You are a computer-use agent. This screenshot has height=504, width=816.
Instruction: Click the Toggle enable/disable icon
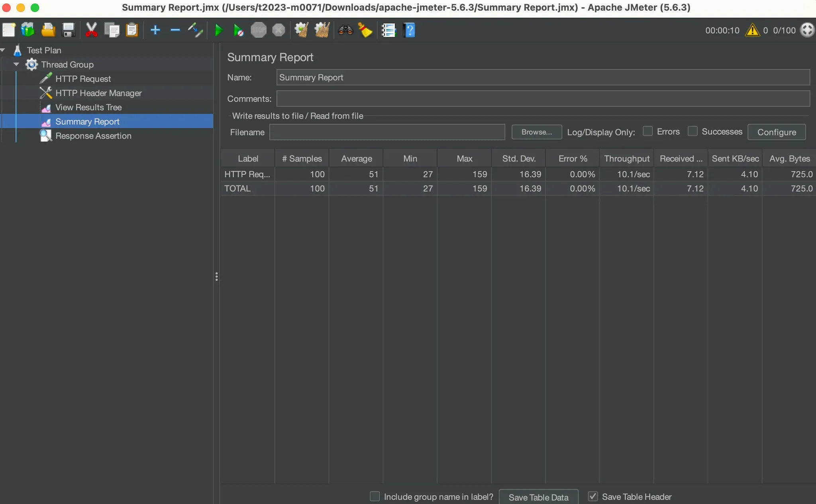pos(195,30)
